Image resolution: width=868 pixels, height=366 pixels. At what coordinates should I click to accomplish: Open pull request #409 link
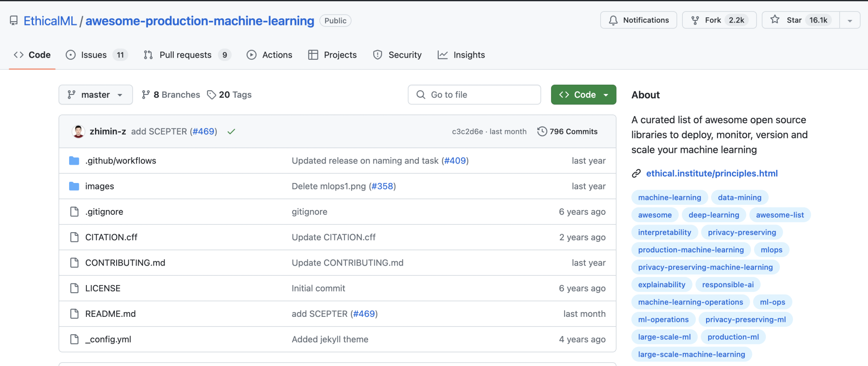pyautogui.click(x=455, y=161)
